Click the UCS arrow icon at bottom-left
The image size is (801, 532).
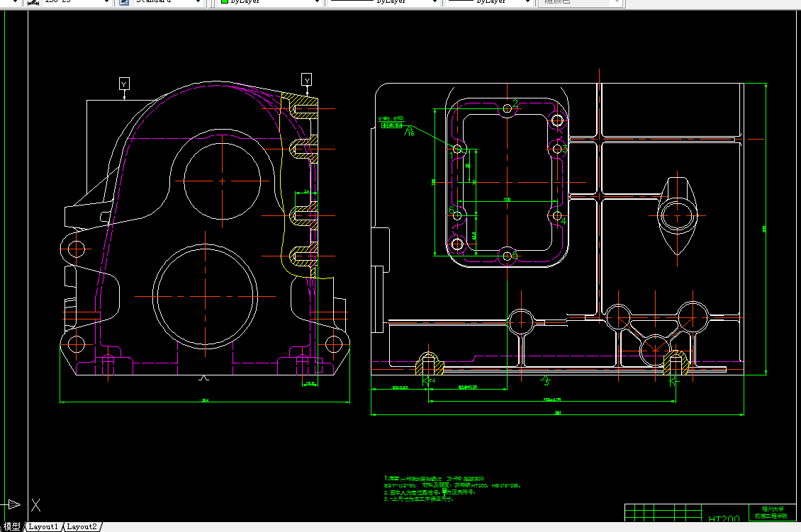click(x=12, y=504)
